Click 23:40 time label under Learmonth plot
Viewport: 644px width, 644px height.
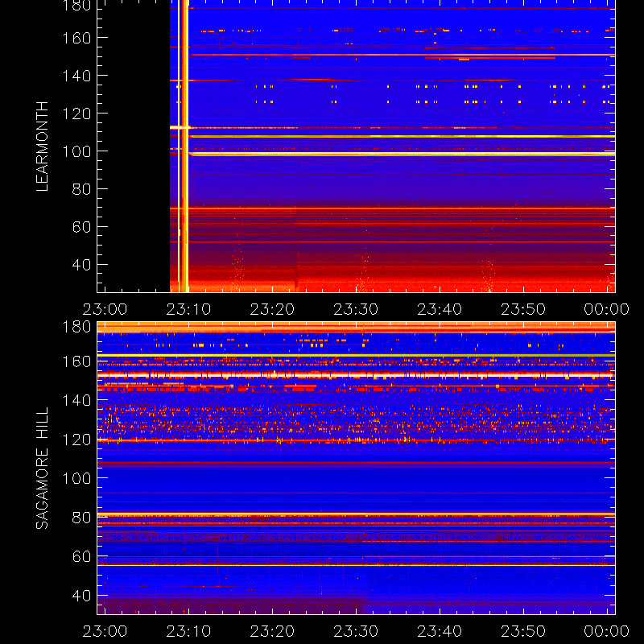(x=440, y=309)
